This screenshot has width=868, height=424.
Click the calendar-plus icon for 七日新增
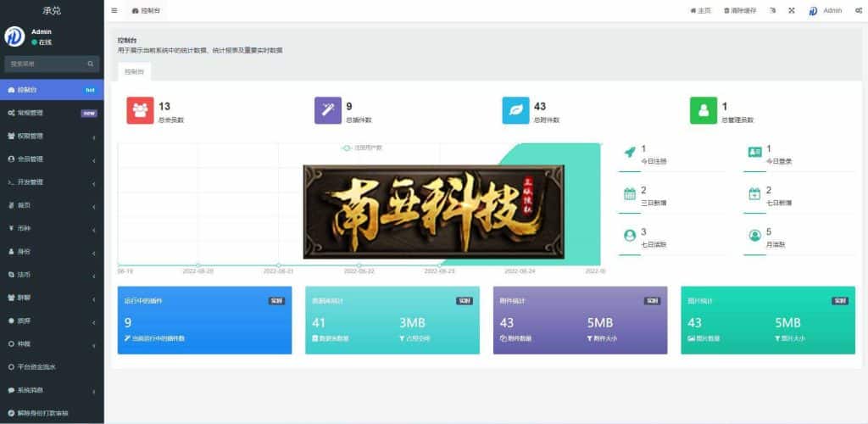(x=754, y=193)
